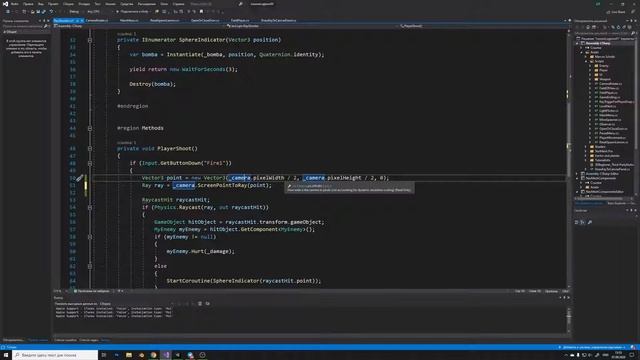Click the Undo toolbar icon

click(51, 12)
